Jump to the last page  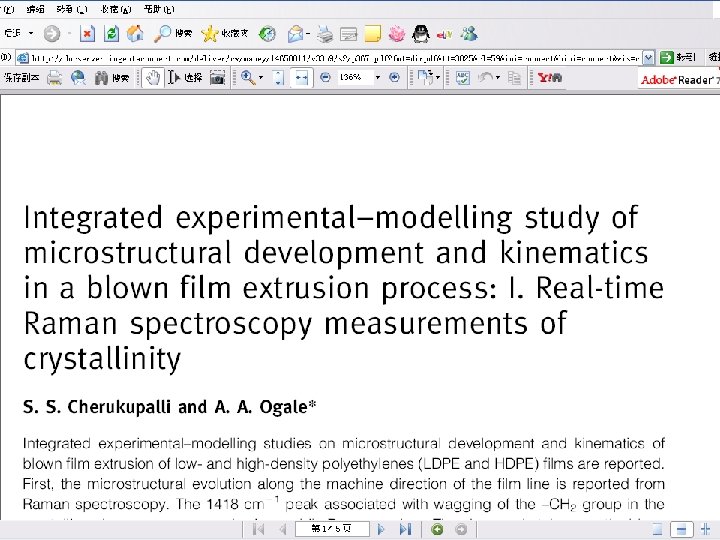point(405,529)
